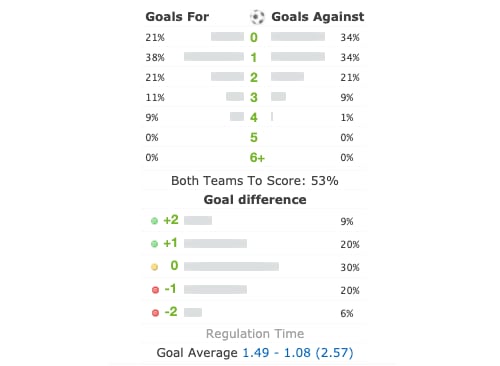Click the red dot beside -1
Image resolution: width=500 pixels, height=366 pixels.
[155, 290]
